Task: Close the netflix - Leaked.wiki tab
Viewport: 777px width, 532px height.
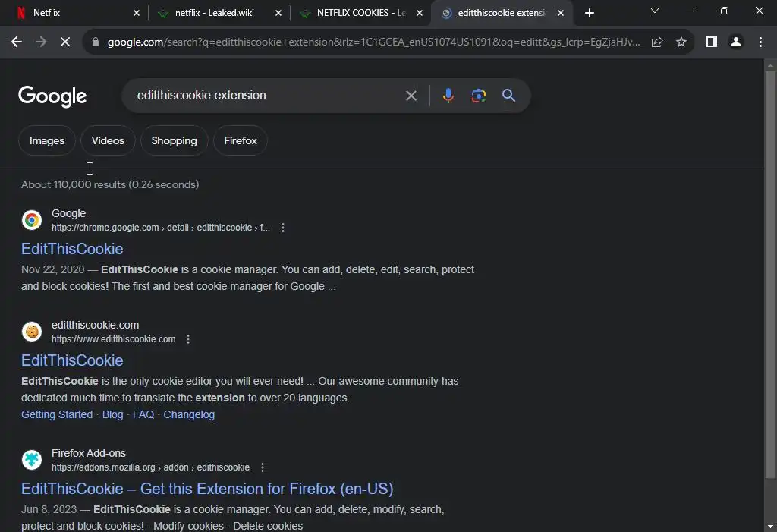Action: (278, 13)
